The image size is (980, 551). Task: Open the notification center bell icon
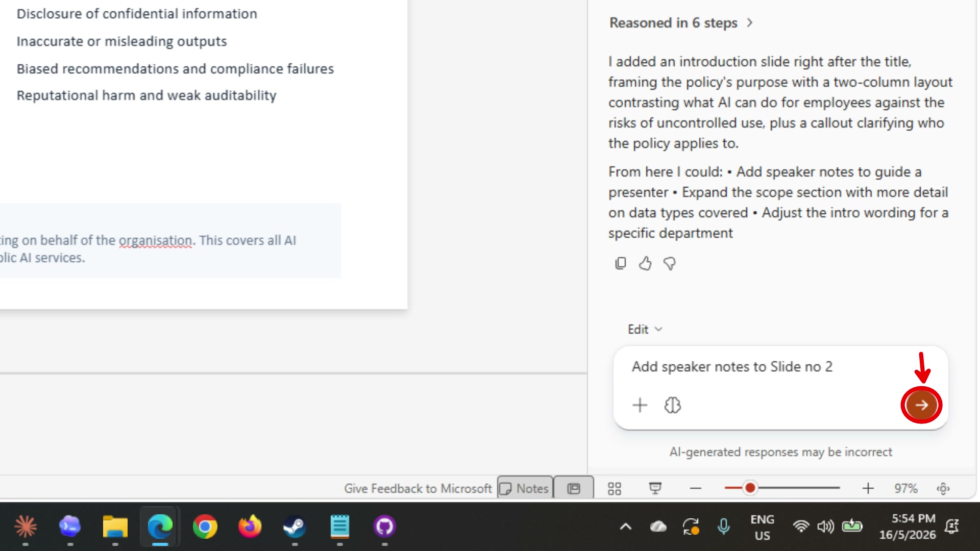(952, 527)
